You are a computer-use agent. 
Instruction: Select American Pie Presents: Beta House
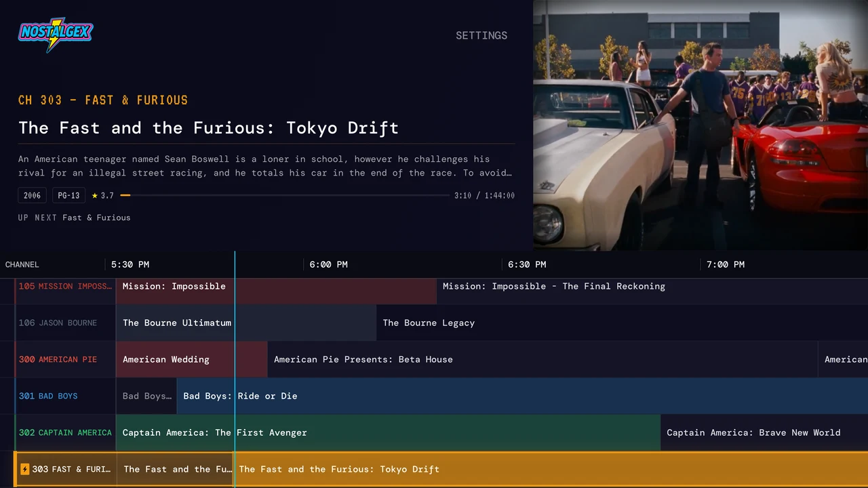tap(542, 359)
